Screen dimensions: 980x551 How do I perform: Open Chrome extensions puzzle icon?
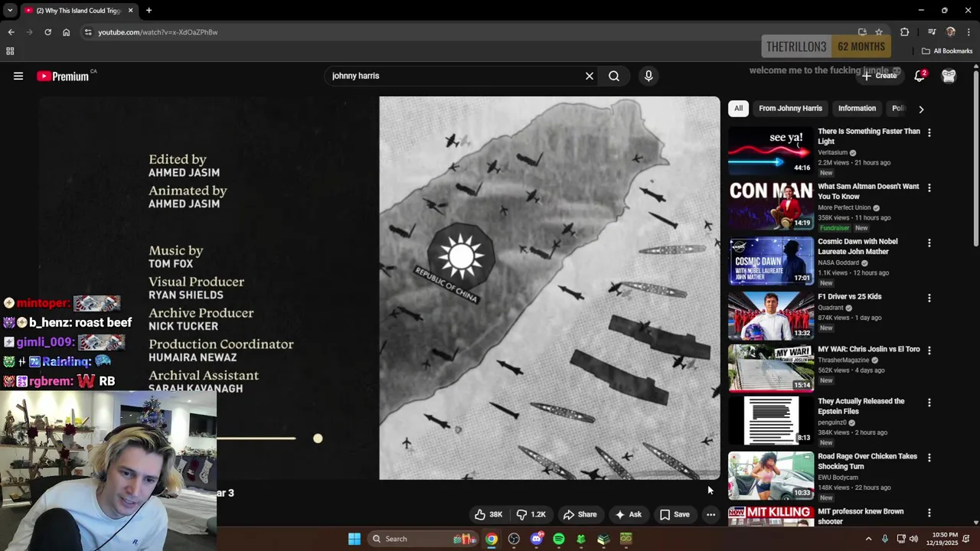(x=904, y=32)
